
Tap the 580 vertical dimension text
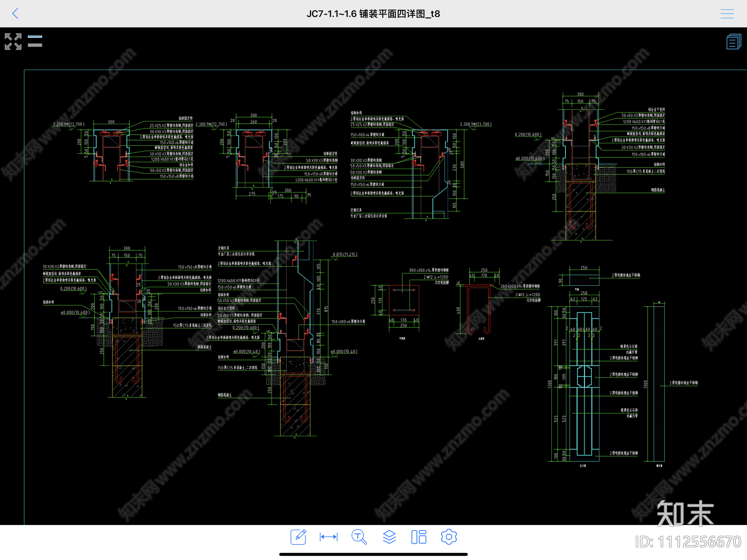point(462,165)
